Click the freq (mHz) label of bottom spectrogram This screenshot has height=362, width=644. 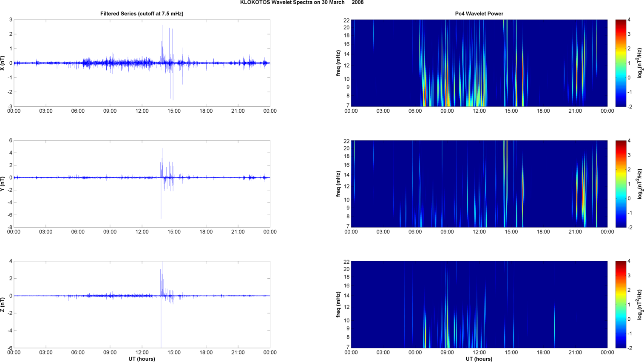(x=338, y=305)
